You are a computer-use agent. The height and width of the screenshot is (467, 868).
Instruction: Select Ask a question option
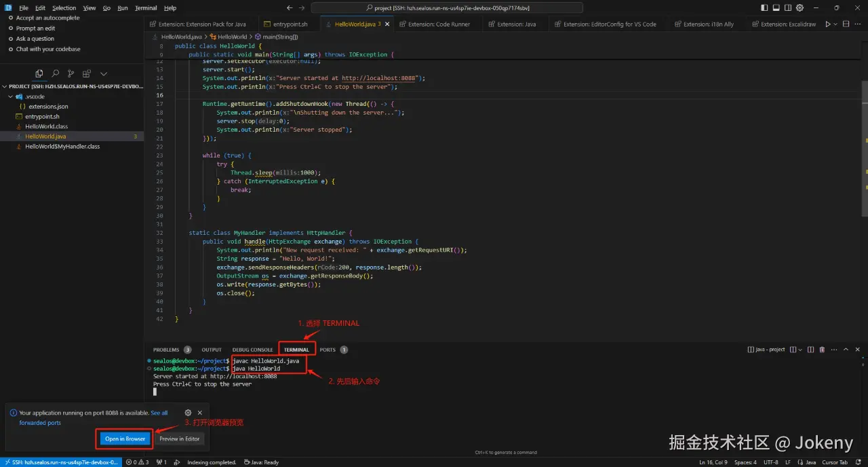point(35,39)
